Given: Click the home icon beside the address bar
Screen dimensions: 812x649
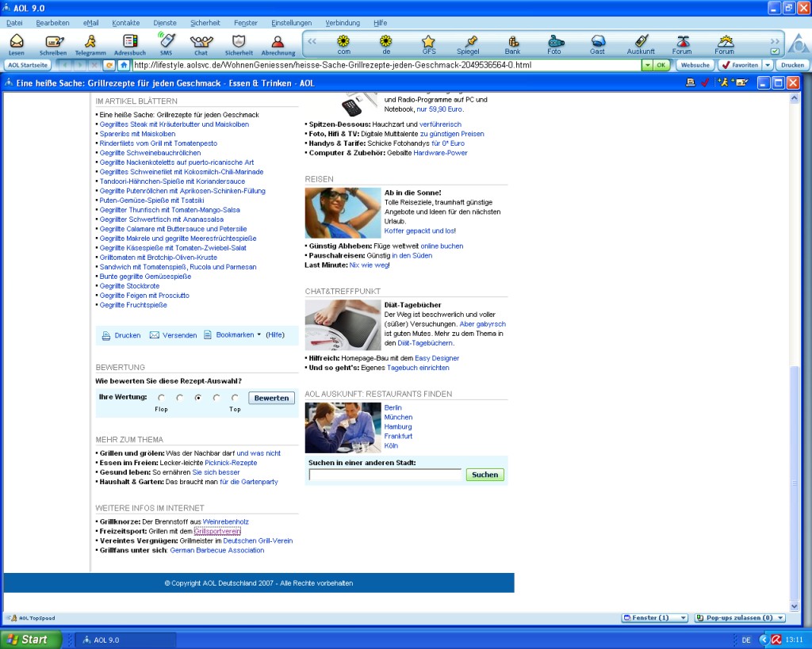Looking at the screenshot, I should tap(123, 65).
